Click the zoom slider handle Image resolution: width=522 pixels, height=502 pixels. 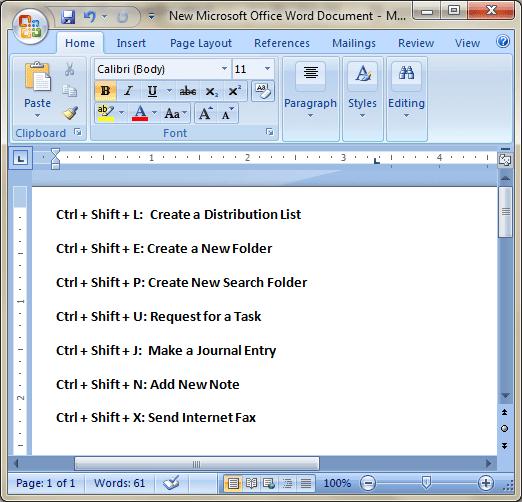(426, 482)
